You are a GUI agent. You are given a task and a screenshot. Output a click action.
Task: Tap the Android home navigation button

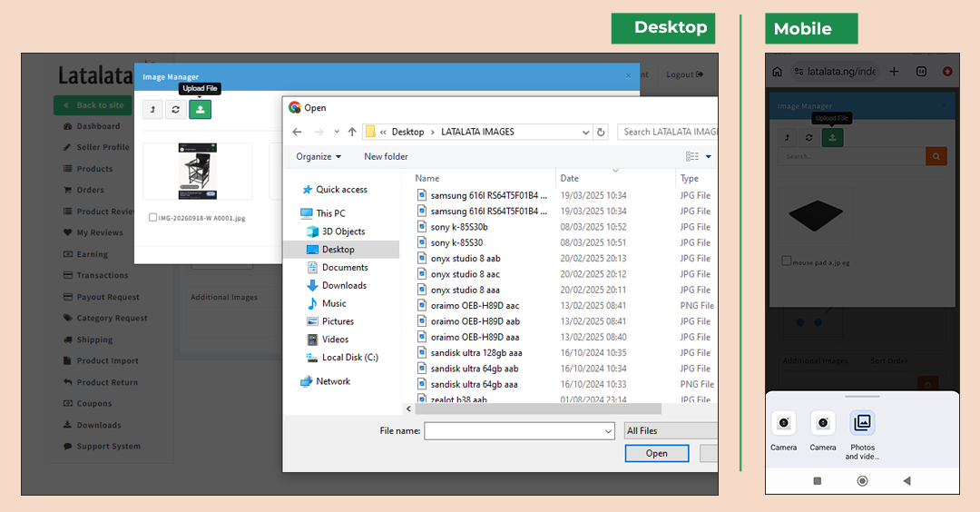(x=863, y=481)
